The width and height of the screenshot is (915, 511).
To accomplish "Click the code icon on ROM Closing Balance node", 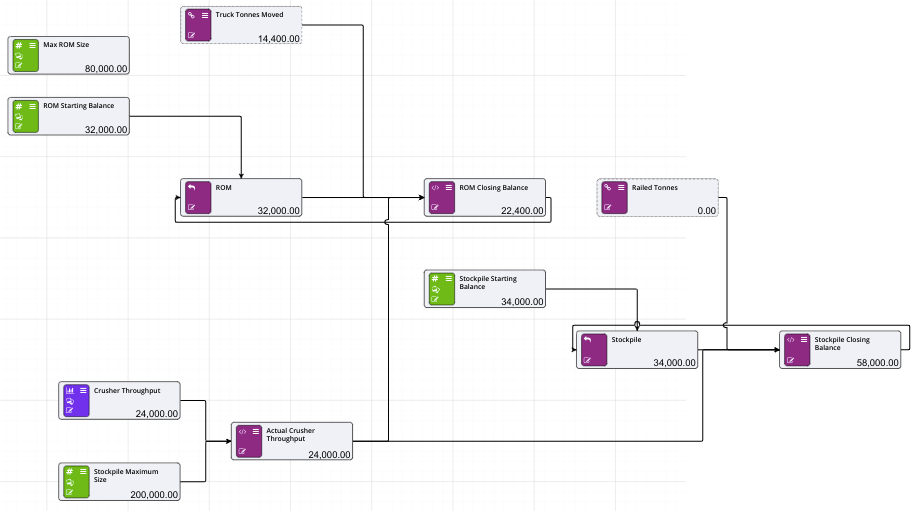I will point(435,188).
